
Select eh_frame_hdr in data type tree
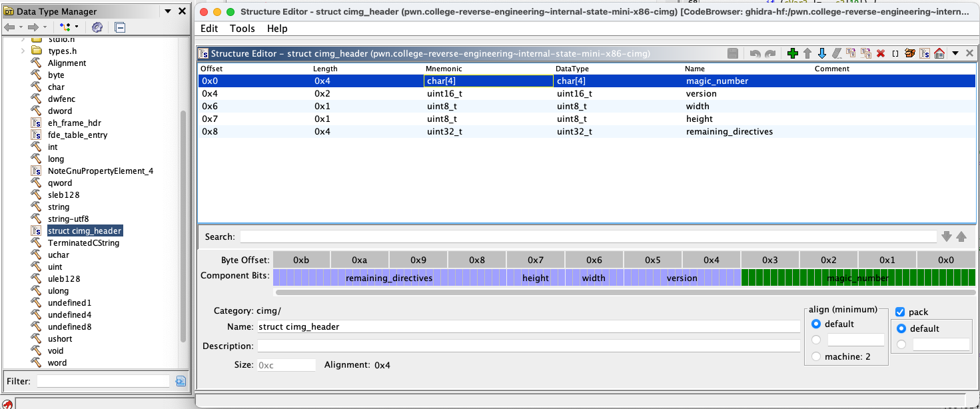(75, 123)
